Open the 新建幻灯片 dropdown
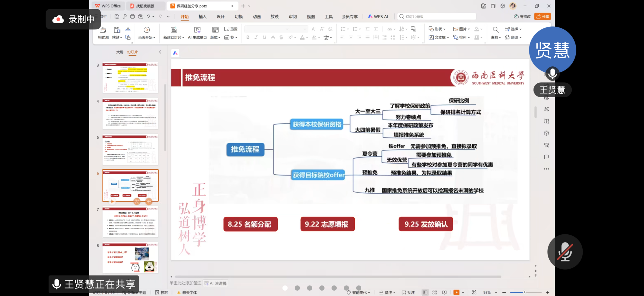 (x=174, y=37)
